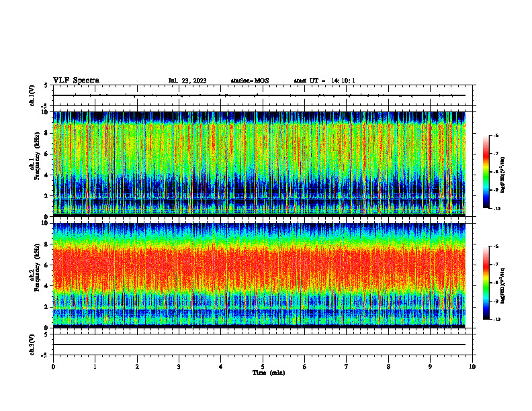Viewport: 532px width, 411px height.
Task: Click the -10 label on ch.2 color scale
Action: [x=497, y=320]
